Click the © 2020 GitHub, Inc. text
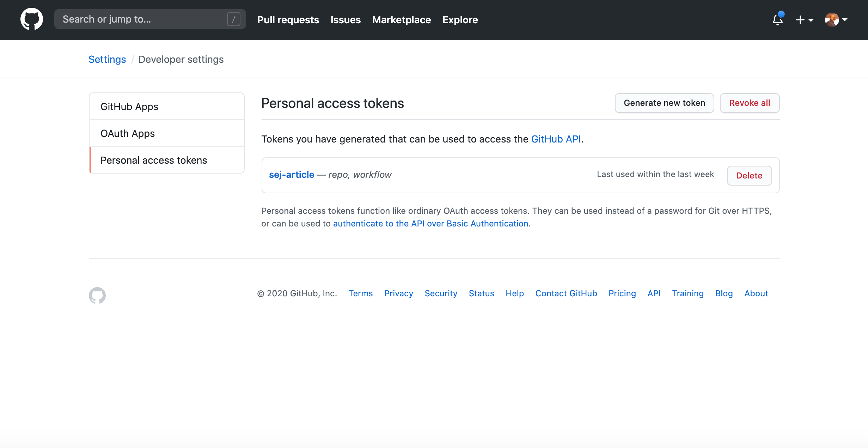 click(x=297, y=293)
